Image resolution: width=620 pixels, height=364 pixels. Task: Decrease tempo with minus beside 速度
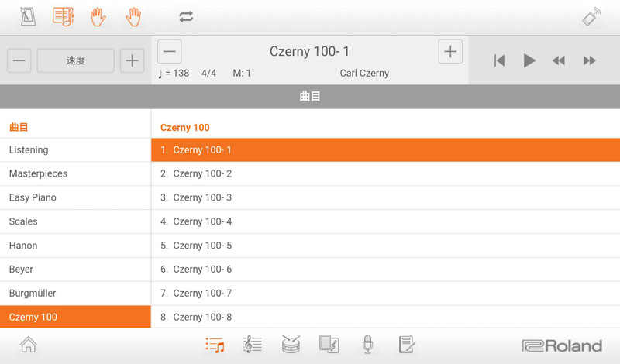click(19, 60)
